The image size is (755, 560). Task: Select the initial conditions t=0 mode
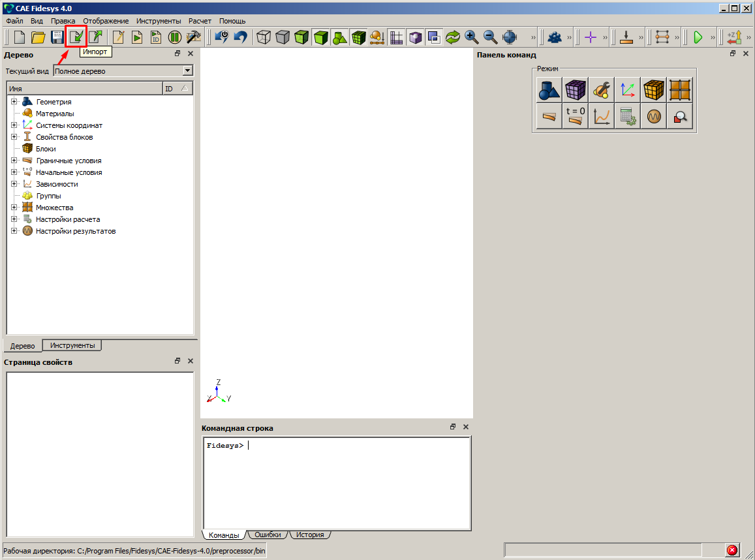tap(575, 116)
